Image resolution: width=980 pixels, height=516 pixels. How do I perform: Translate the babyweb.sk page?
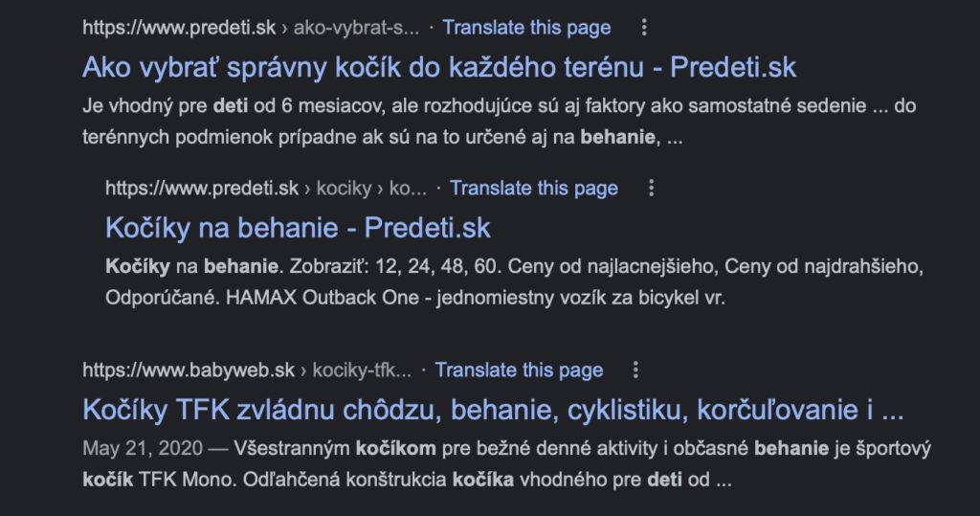(520, 370)
